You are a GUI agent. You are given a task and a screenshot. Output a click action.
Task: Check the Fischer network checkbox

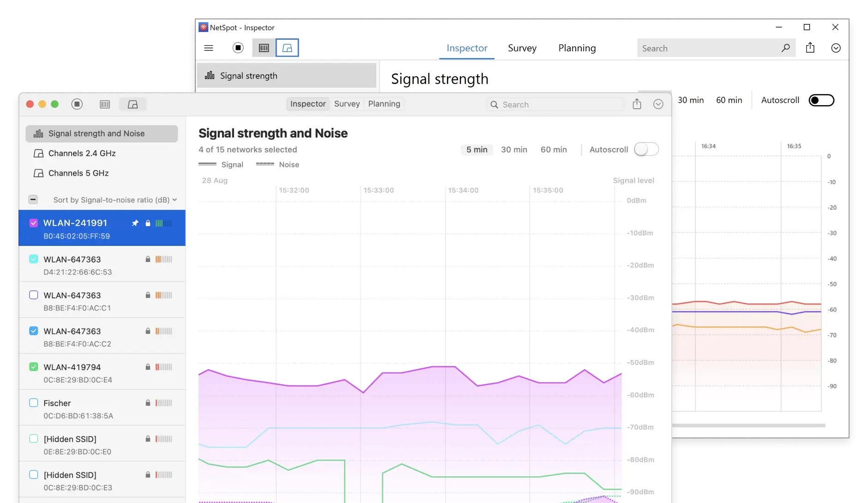pyautogui.click(x=34, y=402)
